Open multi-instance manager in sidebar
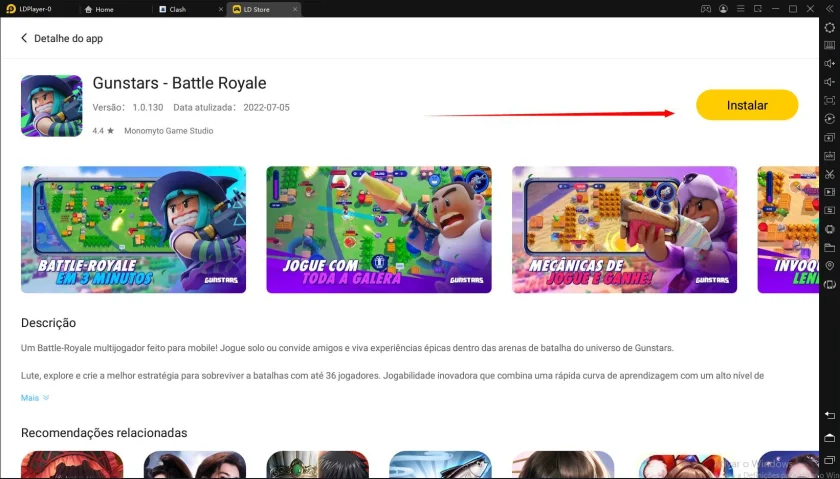This screenshot has width=840, height=479. 829,137
